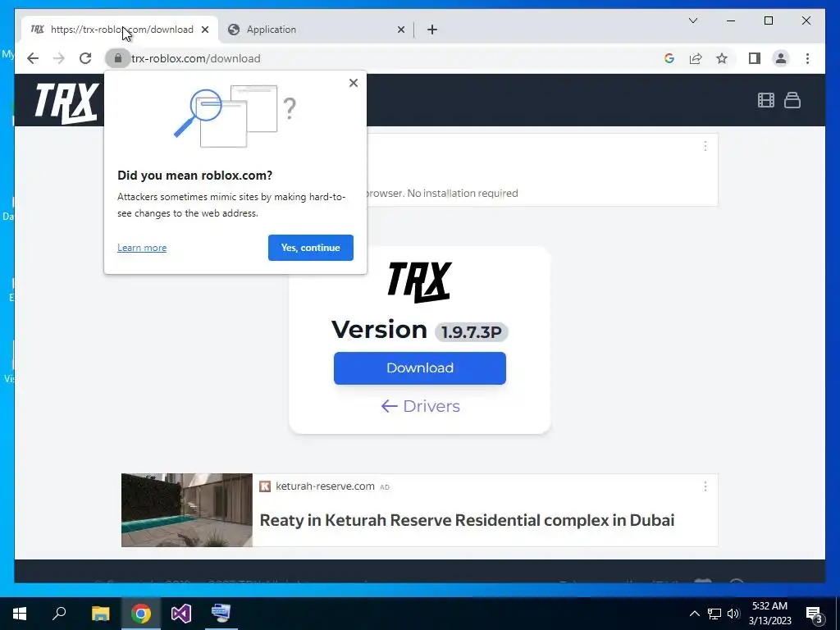The image size is (840, 630).
Task: Open site info via the lock icon
Action: click(118, 58)
